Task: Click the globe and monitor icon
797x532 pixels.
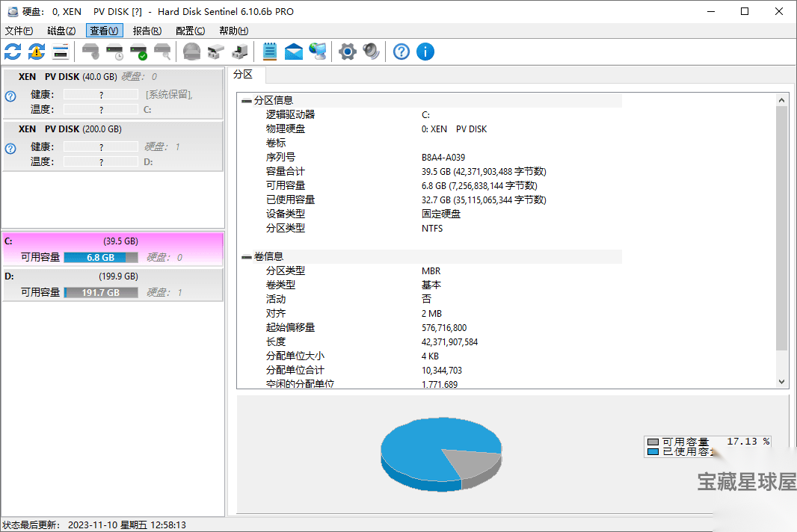Action: (x=319, y=52)
